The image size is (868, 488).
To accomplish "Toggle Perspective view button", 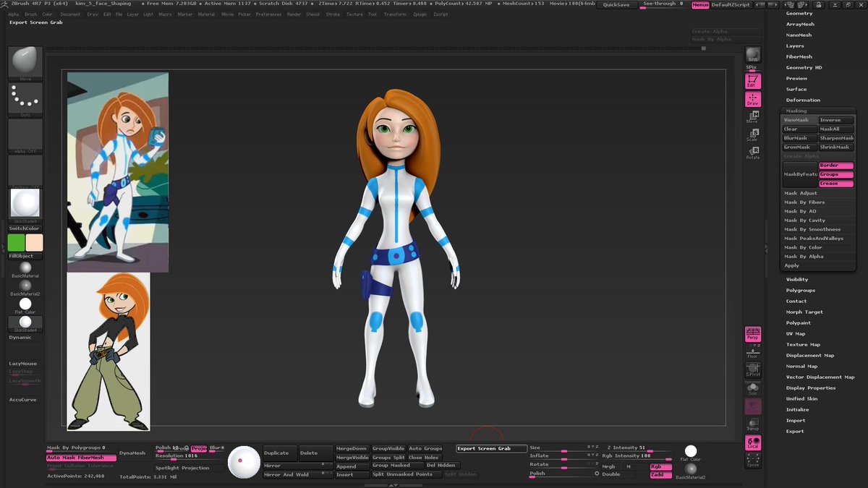I will [x=753, y=334].
